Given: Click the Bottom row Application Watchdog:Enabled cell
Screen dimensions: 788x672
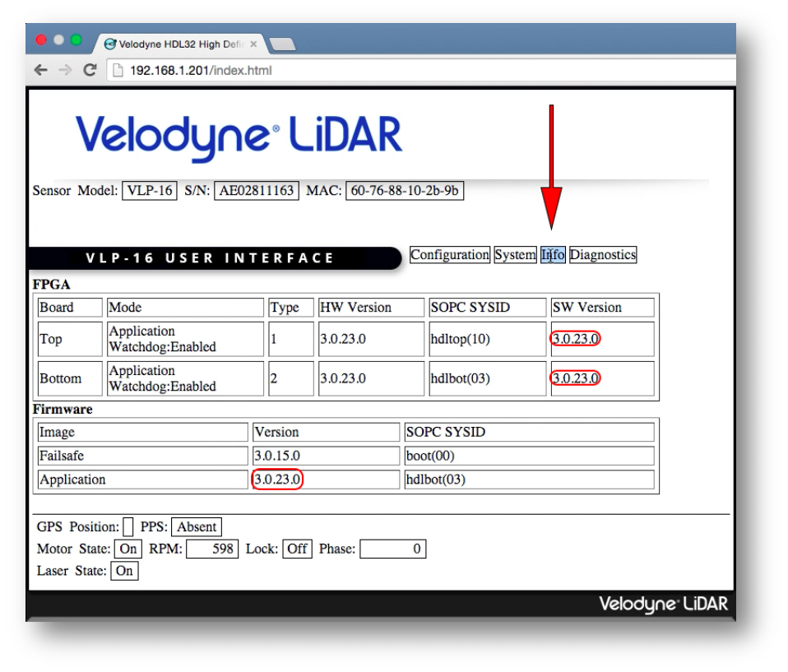Looking at the screenshot, I should point(185,378).
